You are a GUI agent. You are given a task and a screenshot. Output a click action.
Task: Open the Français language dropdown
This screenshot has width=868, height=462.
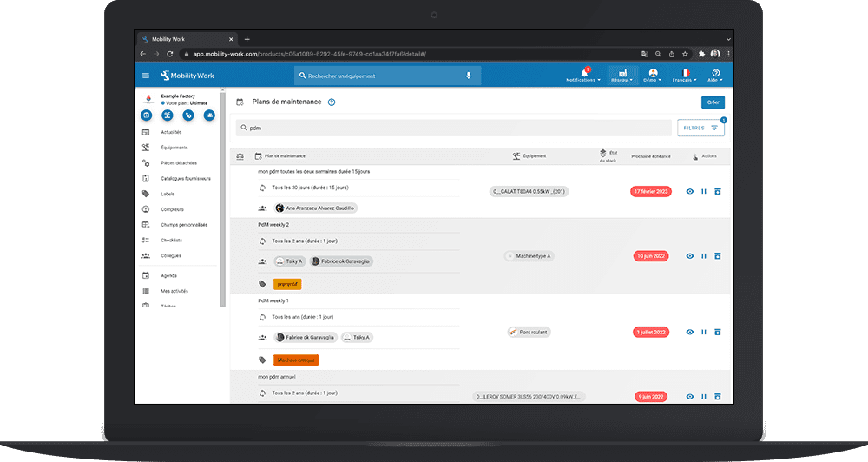685,76
